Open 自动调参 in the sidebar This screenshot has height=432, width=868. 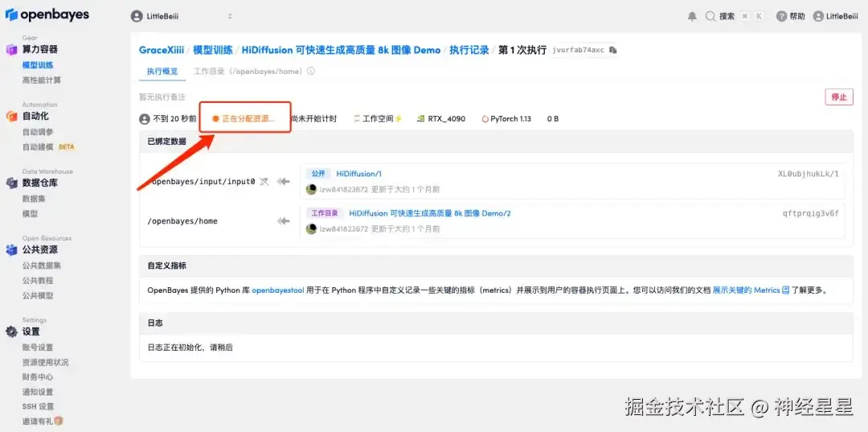(x=39, y=132)
